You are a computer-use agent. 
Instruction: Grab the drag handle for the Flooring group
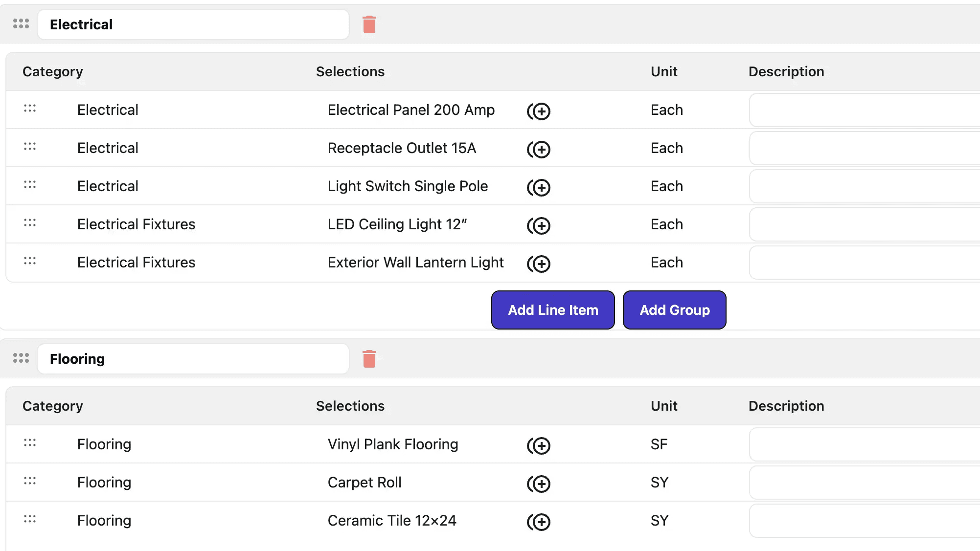pos(21,358)
